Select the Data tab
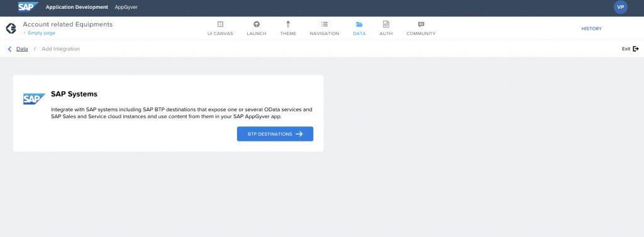The image size is (644, 237). click(x=359, y=28)
